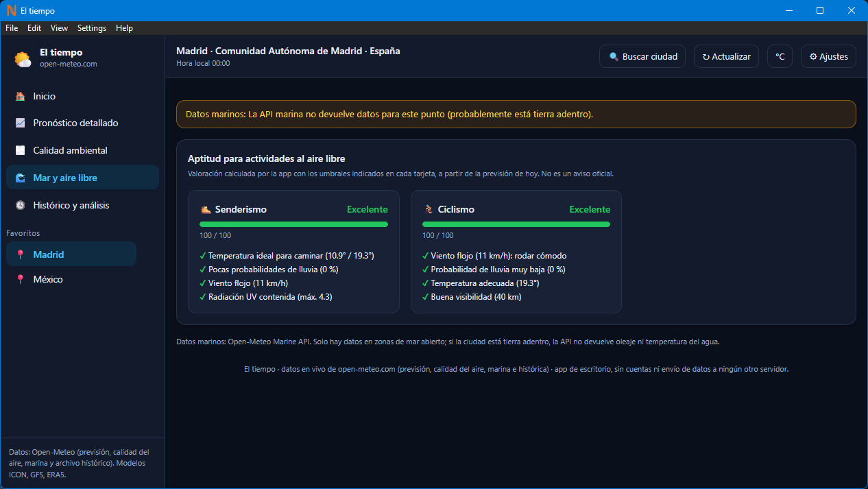
Task: Select Madrid from favorites
Action: [x=71, y=254]
